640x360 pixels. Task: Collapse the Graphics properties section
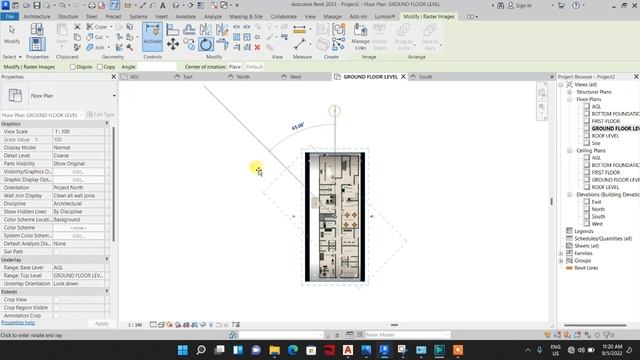107,124
